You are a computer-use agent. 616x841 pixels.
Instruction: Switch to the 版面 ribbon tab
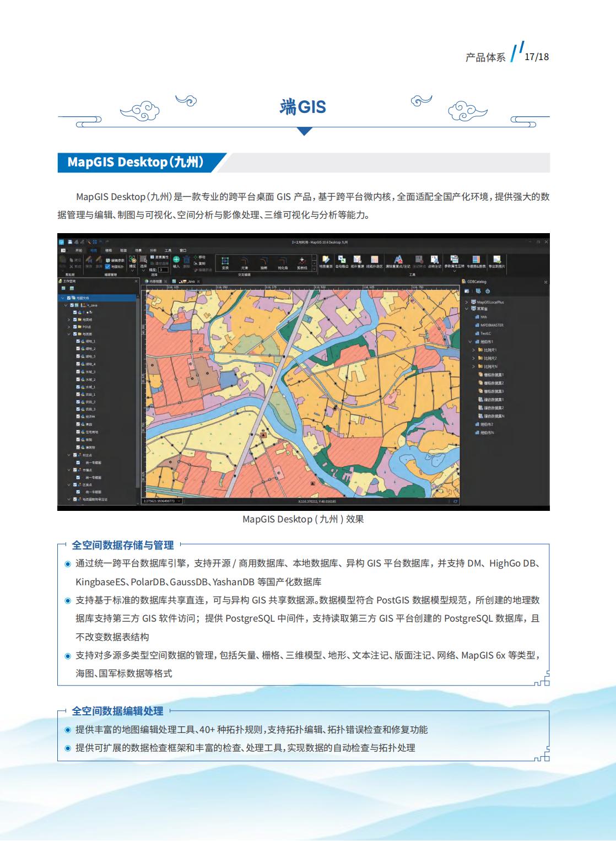[123, 251]
